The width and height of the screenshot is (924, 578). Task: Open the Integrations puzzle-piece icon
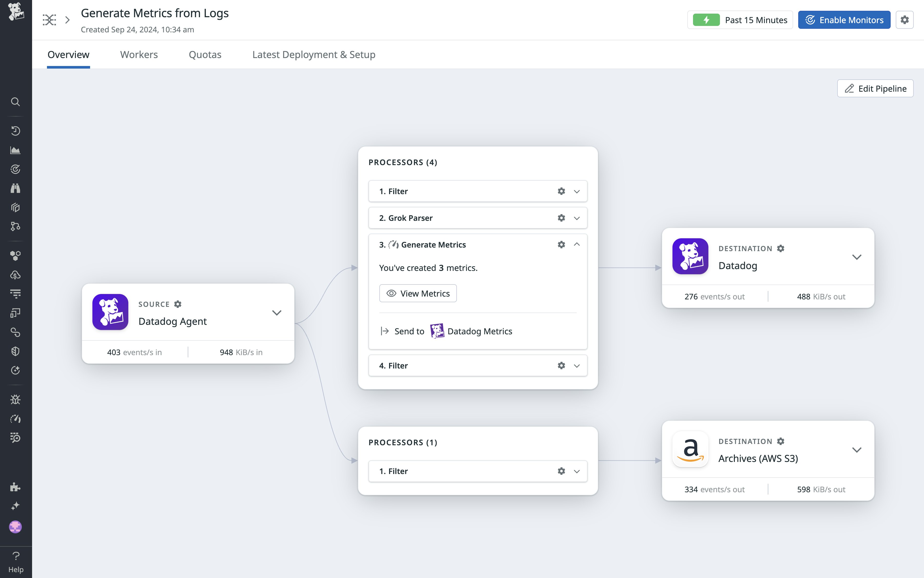pyautogui.click(x=15, y=487)
